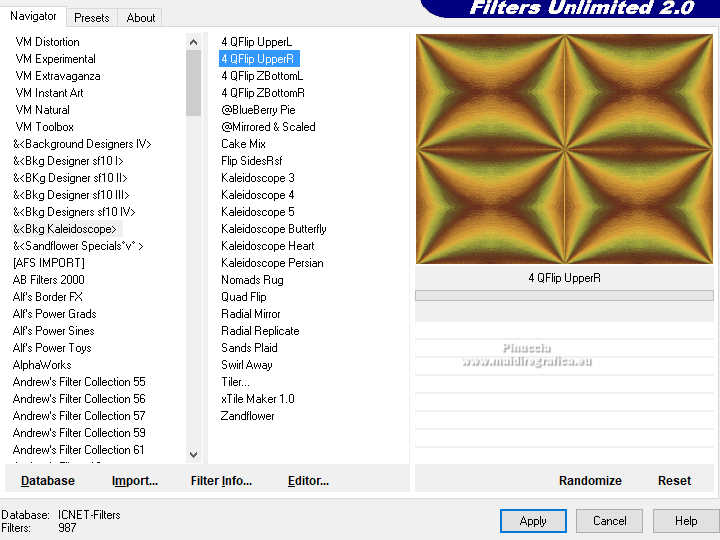Choose the Quad Flip filter

pyautogui.click(x=244, y=297)
